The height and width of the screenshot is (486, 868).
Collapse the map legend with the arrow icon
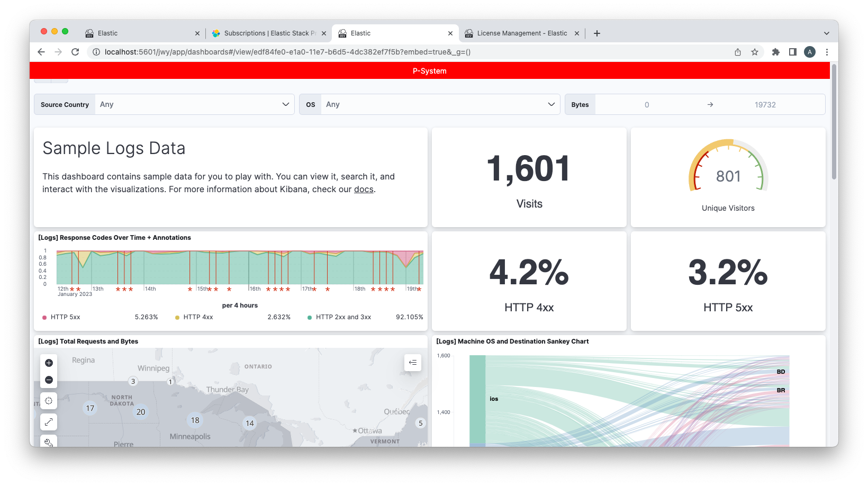point(413,363)
